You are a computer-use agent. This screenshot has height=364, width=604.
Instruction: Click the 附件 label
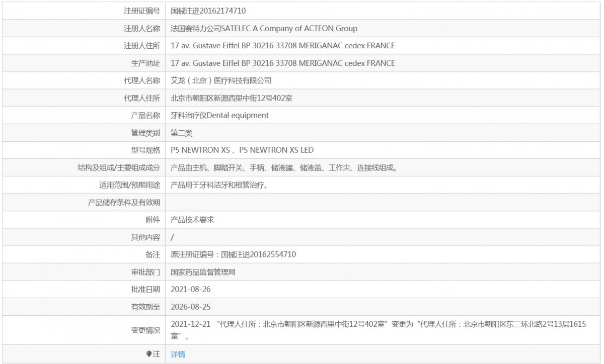153,220
